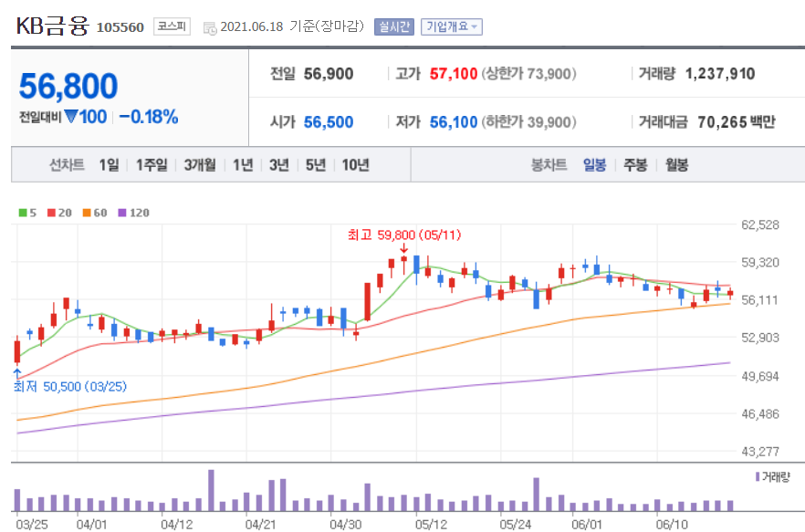Click the 고가 57,100 high price value

454,73
